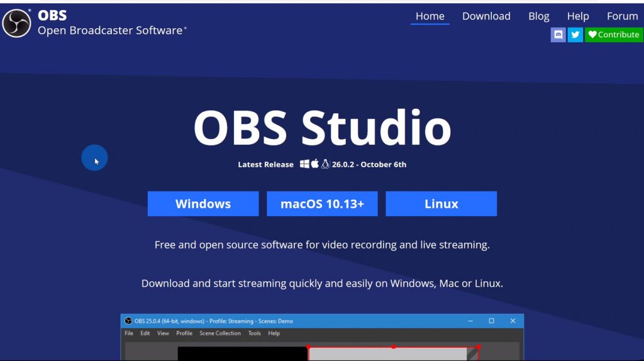
Task: Open the site's Help nav page
Action: click(x=578, y=16)
